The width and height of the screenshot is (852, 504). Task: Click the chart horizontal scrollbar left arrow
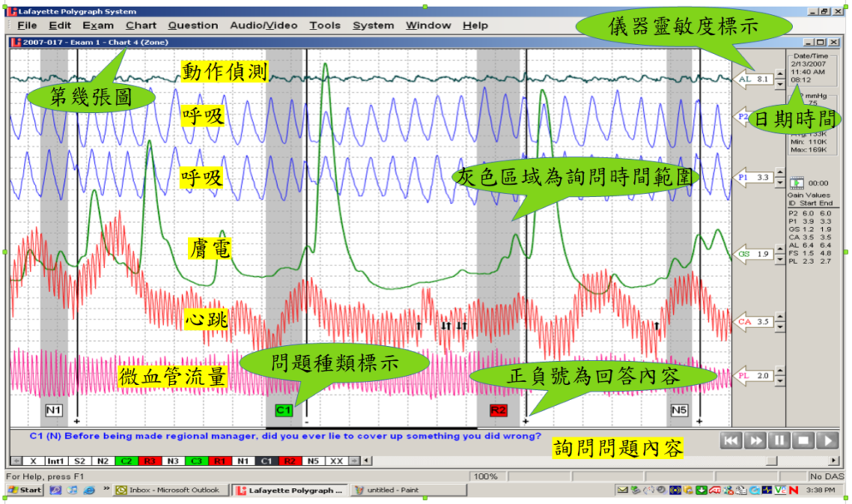click(367, 461)
